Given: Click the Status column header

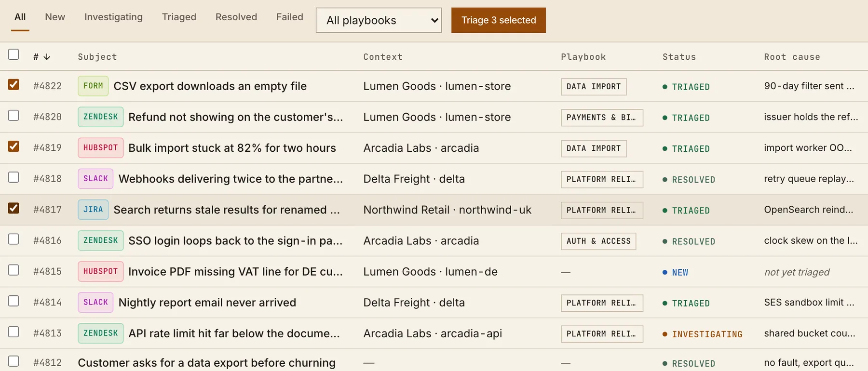Looking at the screenshot, I should point(679,57).
